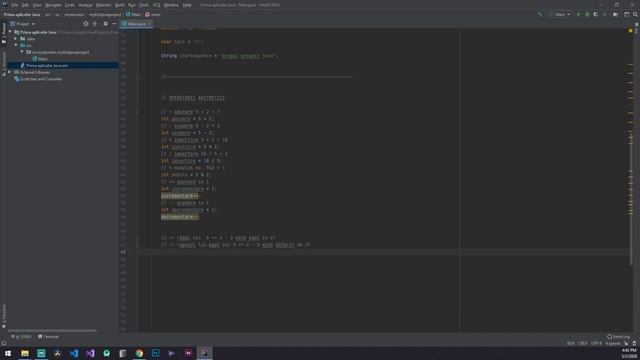Switch to IntelliJ IDEA taskbar icon
This screenshot has height=360, width=640.
pyautogui.click(x=204, y=353)
